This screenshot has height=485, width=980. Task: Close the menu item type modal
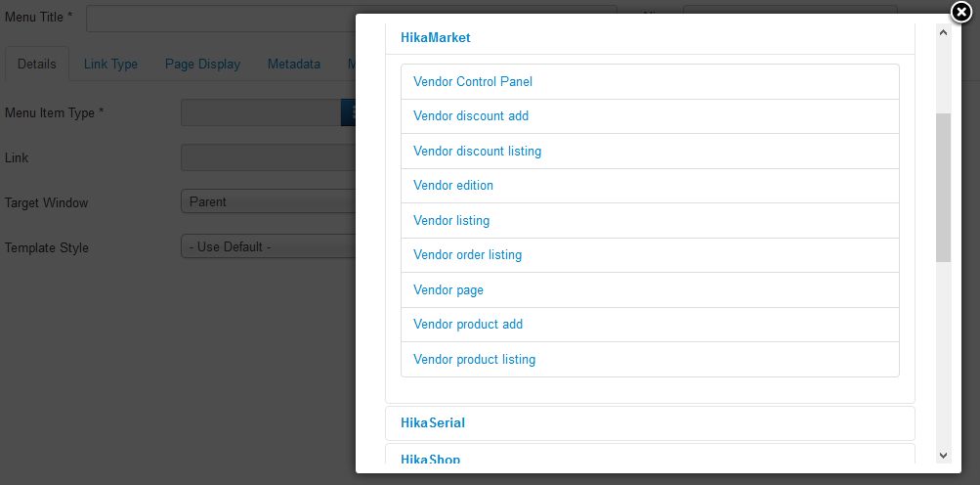961,13
